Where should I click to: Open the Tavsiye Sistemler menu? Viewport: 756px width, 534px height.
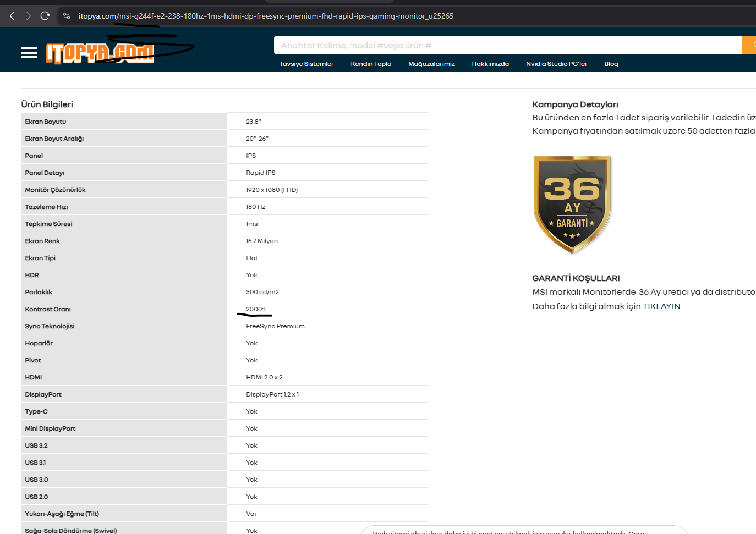306,64
